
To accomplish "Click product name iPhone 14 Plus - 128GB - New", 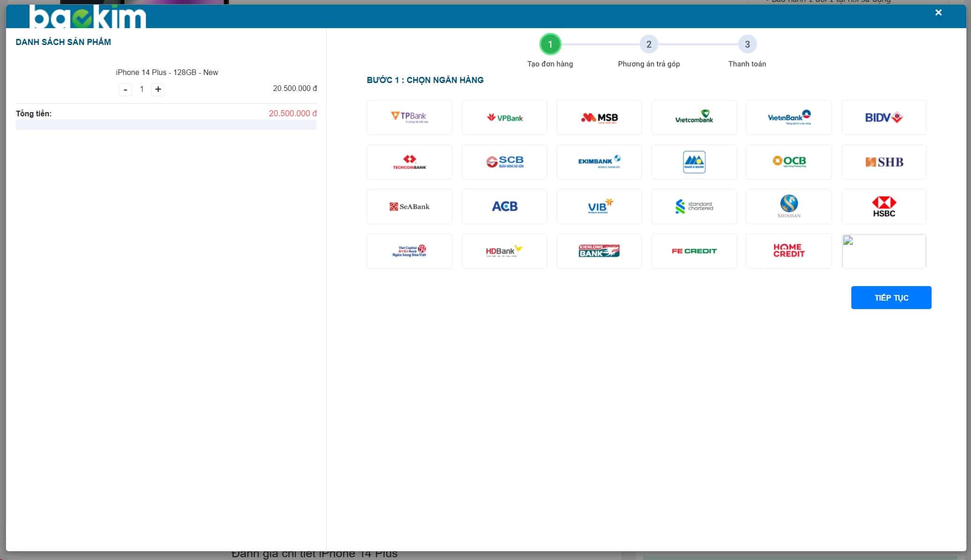I will coord(167,72).
